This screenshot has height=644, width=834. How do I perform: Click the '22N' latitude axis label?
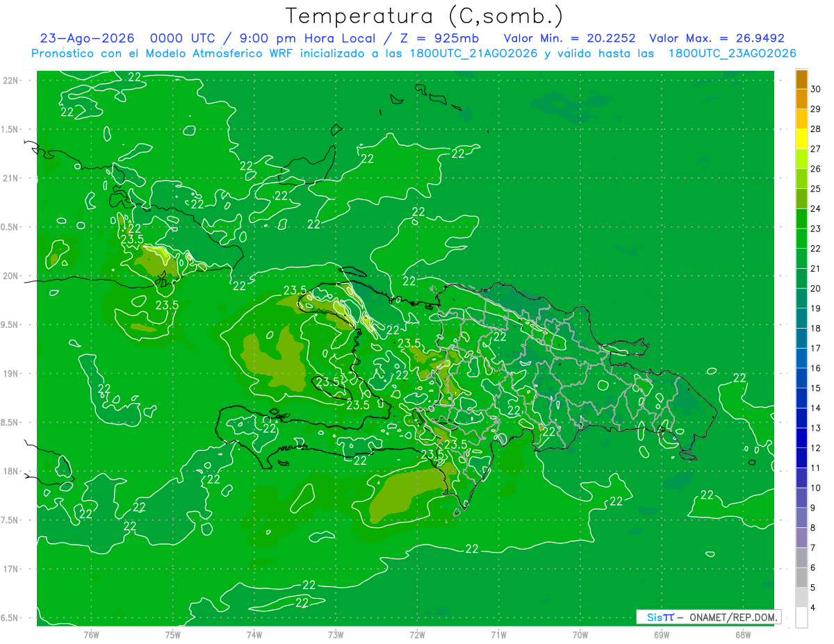click(x=12, y=81)
